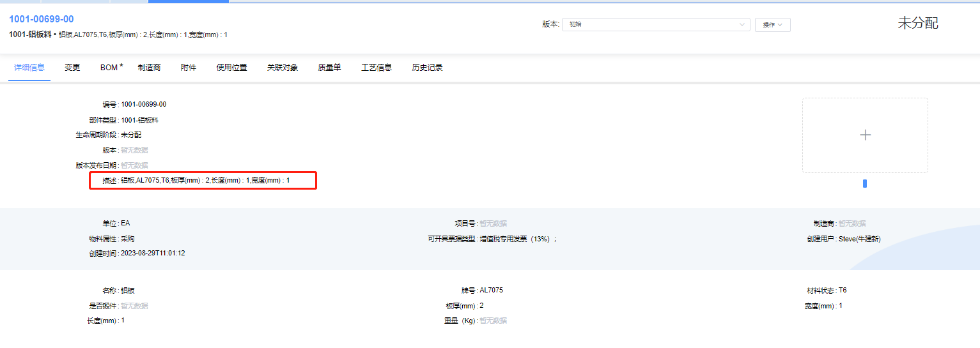This screenshot has width=980, height=348.
Task: Open the 版本 dropdown showing 初始
Action: point(655,25)
